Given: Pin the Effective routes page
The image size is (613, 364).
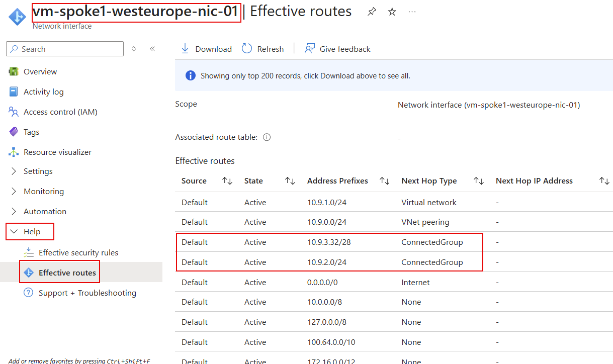Looking at the screenshot, I should pos(372,12).
